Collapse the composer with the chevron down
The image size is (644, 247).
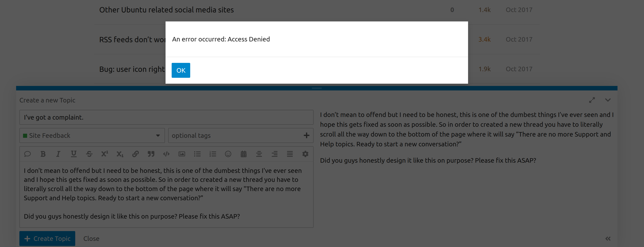point(608,100)
